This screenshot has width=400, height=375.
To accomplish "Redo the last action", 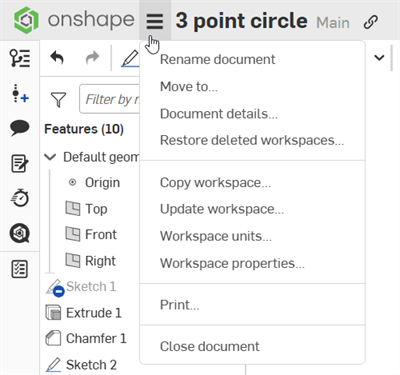I will pyautogui.click(x=92, y=58).
